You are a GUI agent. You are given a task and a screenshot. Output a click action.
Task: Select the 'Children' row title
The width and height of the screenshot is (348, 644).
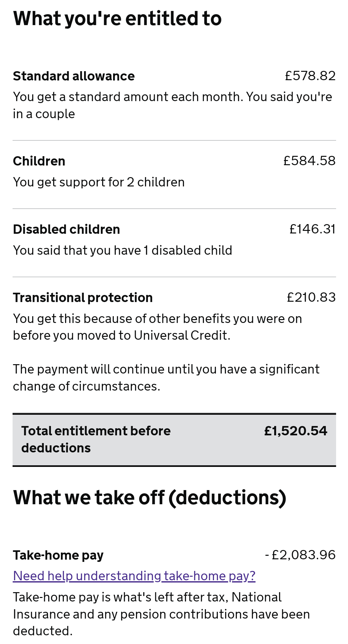click(39, 161)
